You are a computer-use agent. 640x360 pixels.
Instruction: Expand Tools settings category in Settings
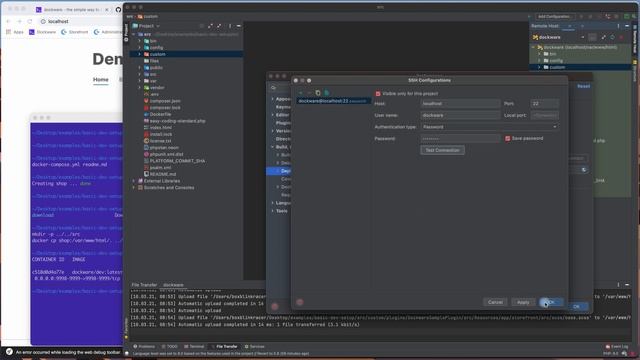[x=273, y=211]
